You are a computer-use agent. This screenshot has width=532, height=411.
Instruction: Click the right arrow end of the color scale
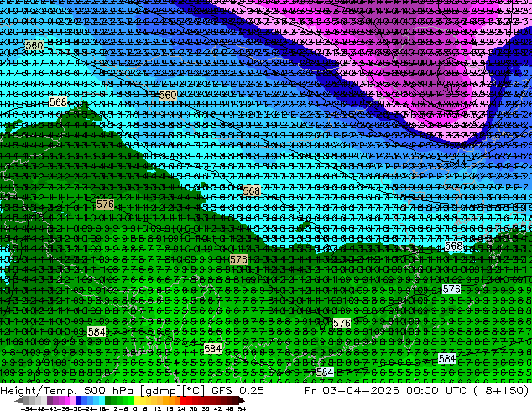tap(242, 400)
